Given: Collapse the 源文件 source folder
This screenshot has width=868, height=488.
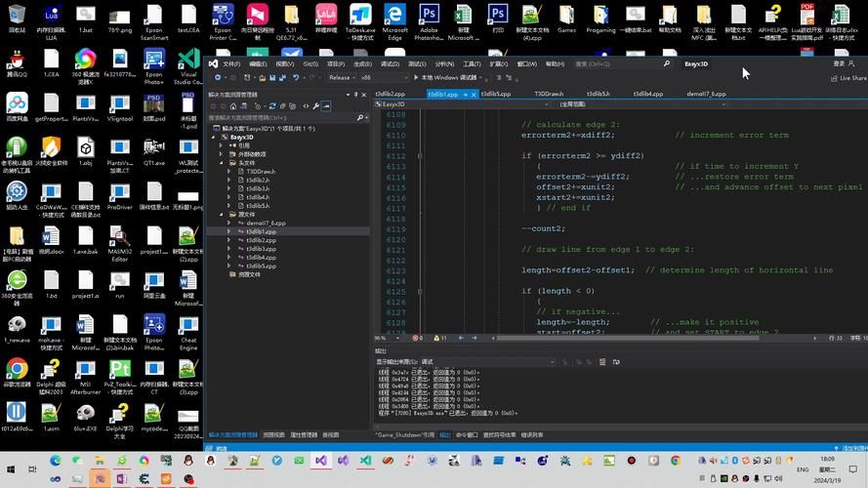Looking at the screenshot, I should [222, 215].
